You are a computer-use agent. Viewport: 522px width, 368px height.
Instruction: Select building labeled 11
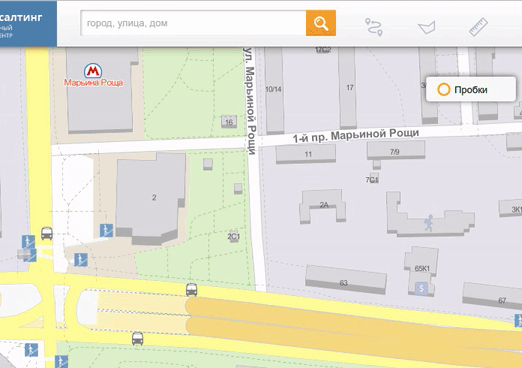(306, 154)
